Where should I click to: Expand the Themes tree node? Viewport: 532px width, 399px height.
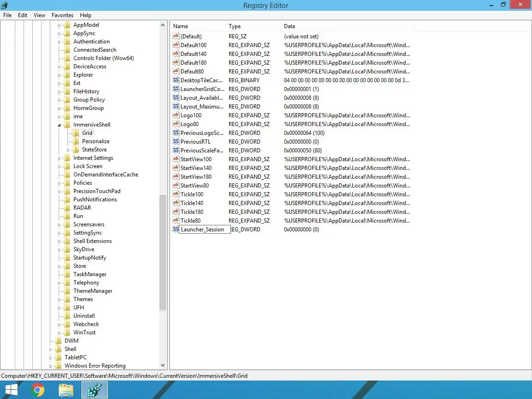pyautogui.click(x=59, y=300)
